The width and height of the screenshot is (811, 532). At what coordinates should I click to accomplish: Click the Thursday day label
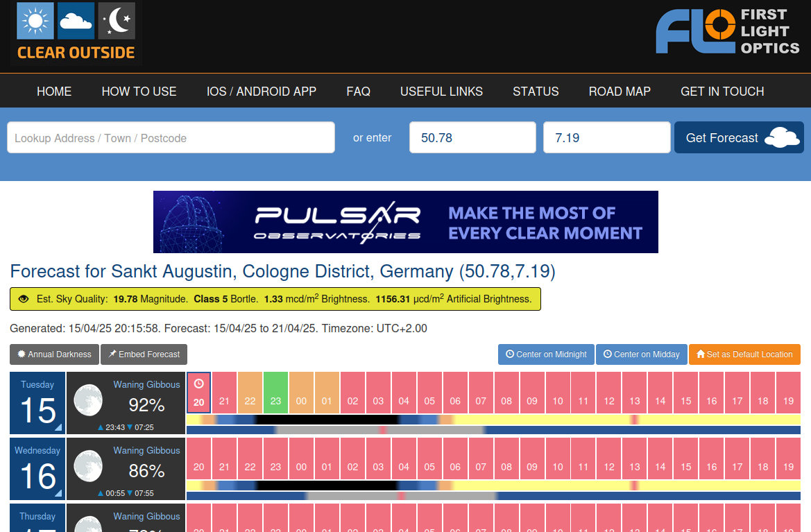[x=37, y=517]
